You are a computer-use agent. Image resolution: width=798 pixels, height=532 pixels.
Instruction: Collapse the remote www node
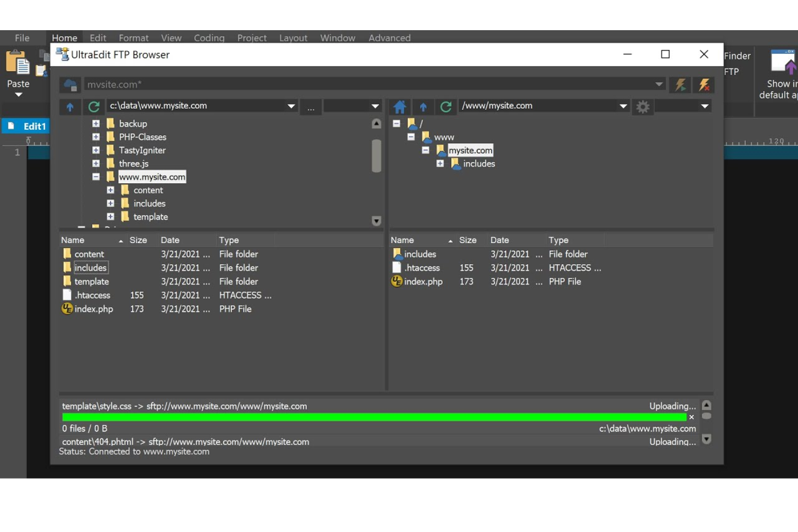tap(411, 137)
